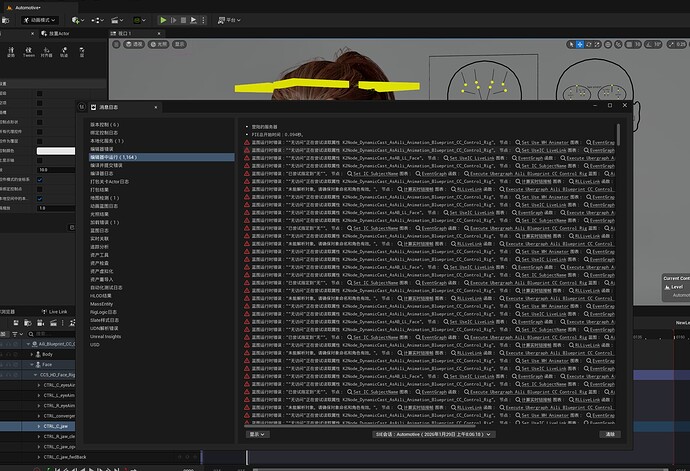Tick the second checkbox in the settings panel
This screenshot has width=690, height=471.
[40, 103]
